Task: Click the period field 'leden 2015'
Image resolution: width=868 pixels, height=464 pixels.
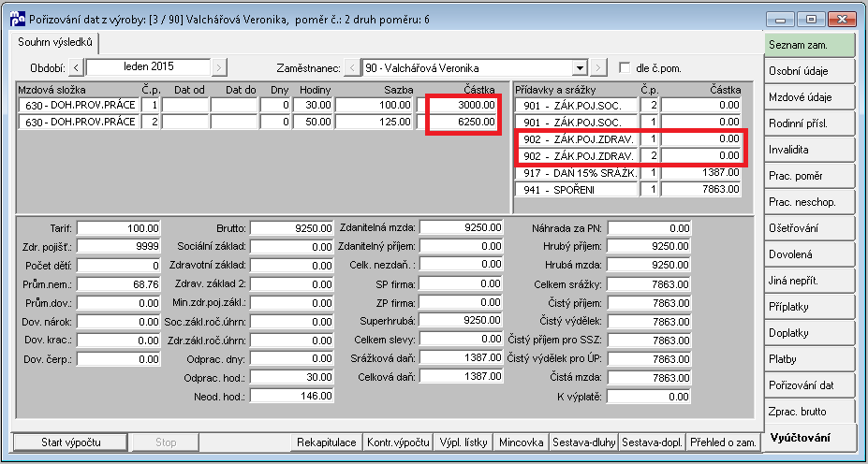Action: point(148,67)
